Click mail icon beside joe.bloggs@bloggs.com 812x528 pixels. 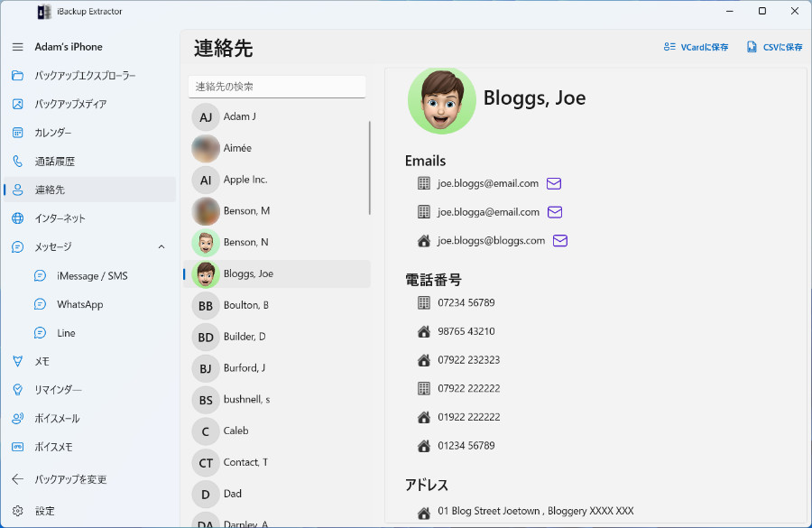559,240
